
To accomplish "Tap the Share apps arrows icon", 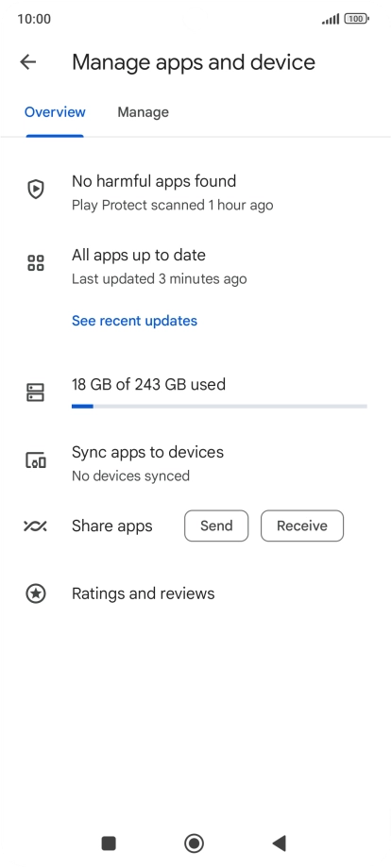I will point(36,526).
